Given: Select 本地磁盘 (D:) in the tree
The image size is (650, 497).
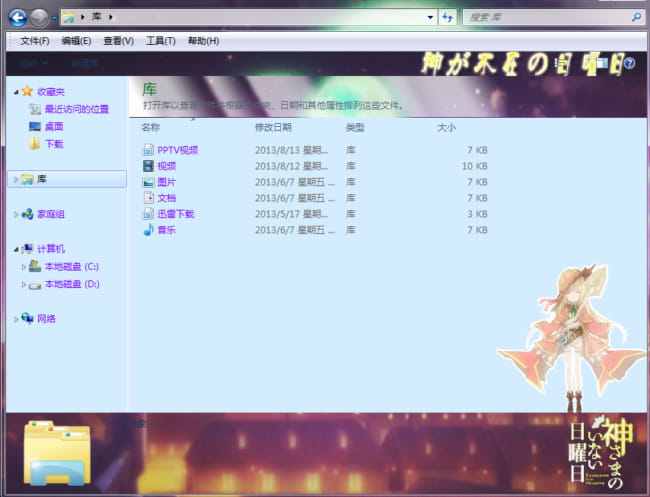Looking at the screenshot, I should (x=72, y=284).
